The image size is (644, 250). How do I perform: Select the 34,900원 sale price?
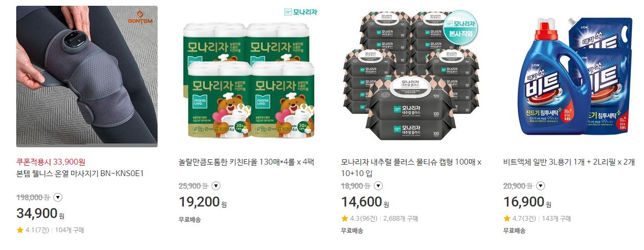[x=40, y=214]
